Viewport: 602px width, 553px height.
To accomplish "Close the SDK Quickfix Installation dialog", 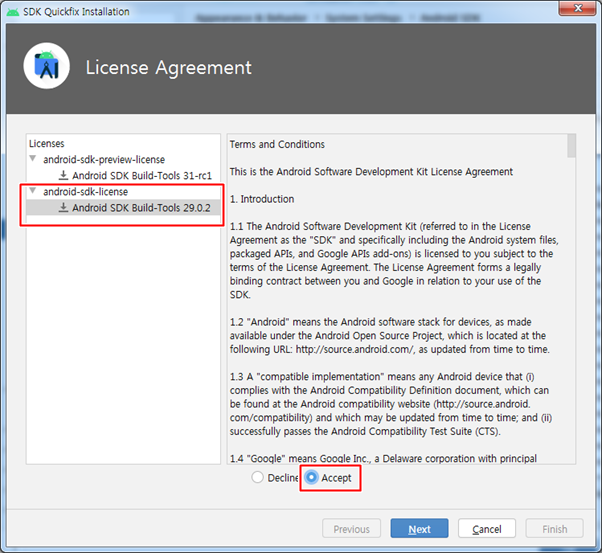I will 577,8.
